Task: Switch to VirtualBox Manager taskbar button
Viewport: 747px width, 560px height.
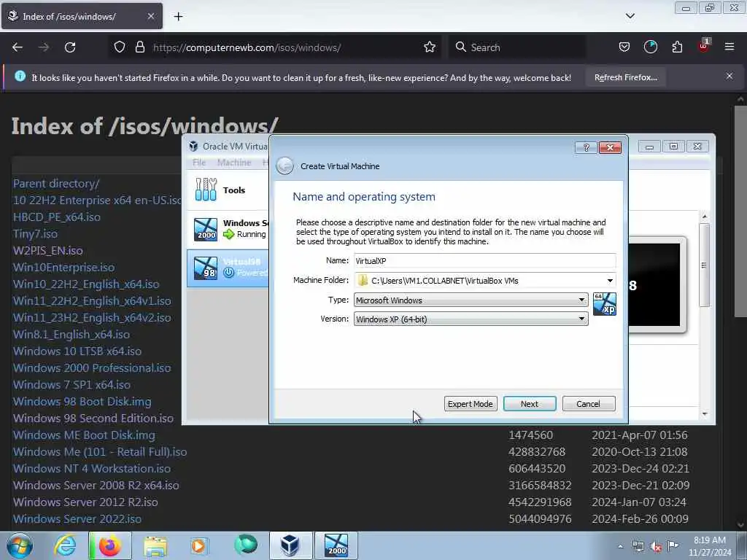Action: pyautogui.click(x=290, y=545)
